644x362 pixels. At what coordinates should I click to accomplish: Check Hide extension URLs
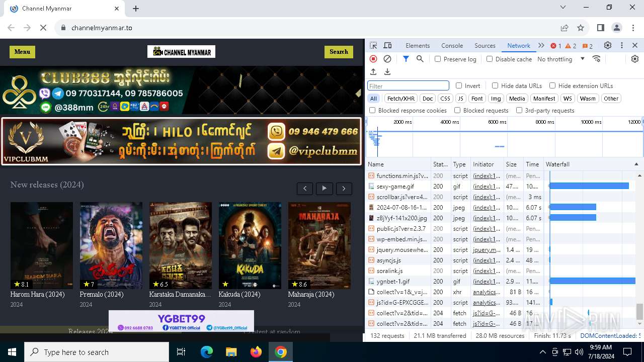point(552,85)
